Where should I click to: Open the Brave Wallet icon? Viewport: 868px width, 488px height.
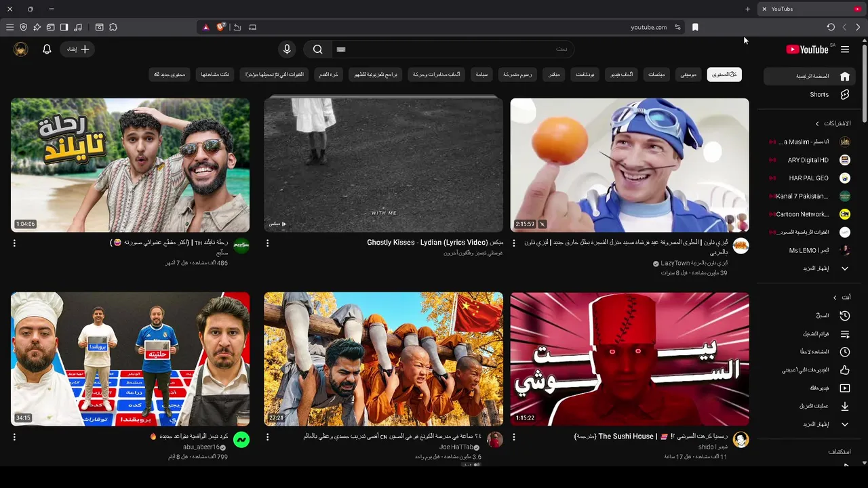(50, 27)
